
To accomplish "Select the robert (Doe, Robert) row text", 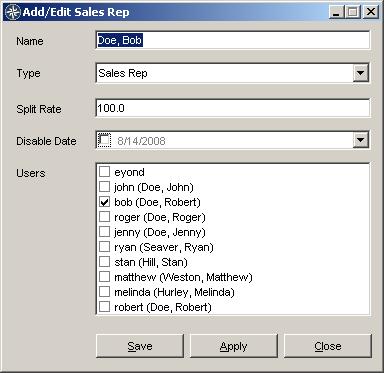I will coord(163,307).
